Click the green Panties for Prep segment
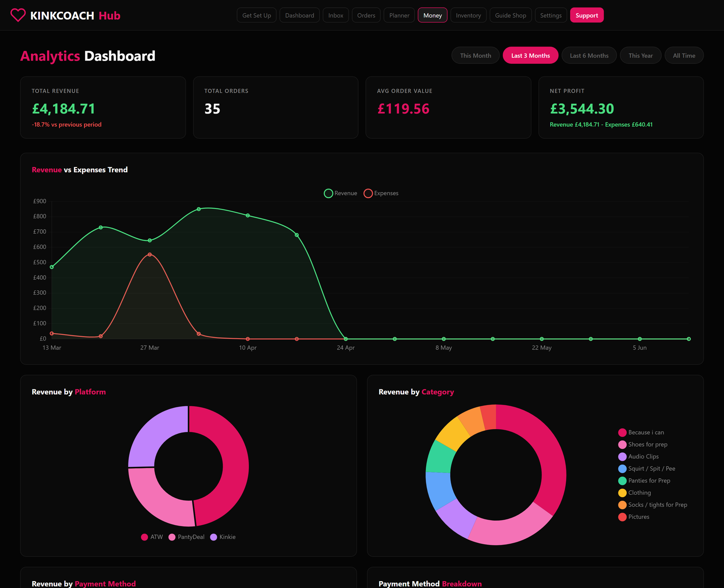 [440, 457]
